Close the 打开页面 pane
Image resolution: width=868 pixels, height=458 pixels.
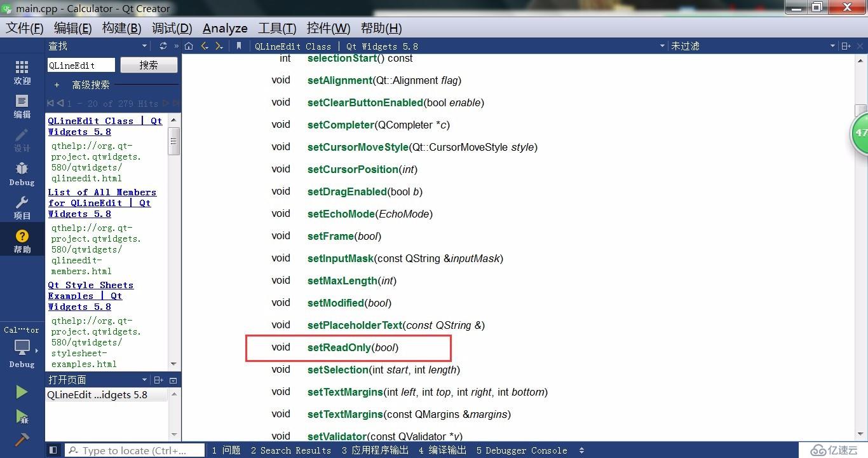[173, 380]
